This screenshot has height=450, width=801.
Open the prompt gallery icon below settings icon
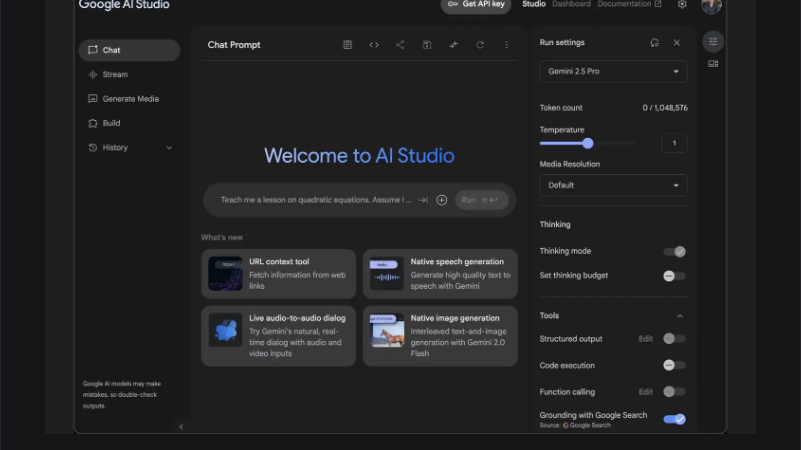click(713, 64)
